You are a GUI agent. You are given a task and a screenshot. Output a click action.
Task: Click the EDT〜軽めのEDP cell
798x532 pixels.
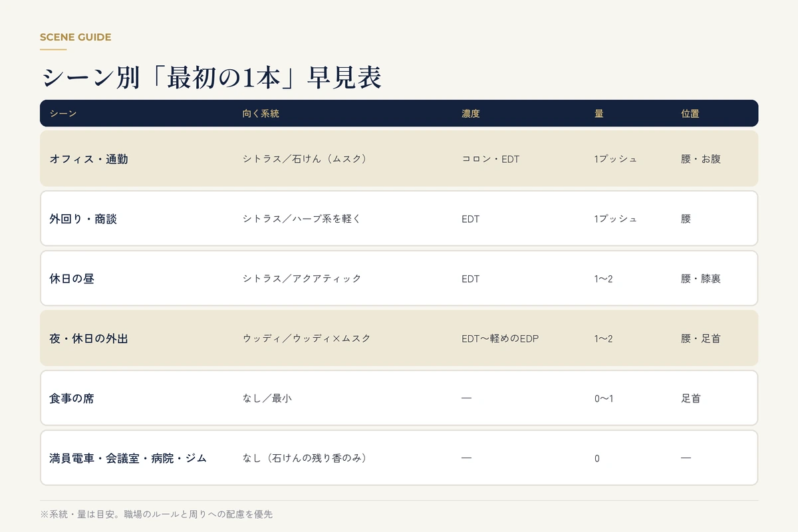pyautogui.click(x=500, y=338)
